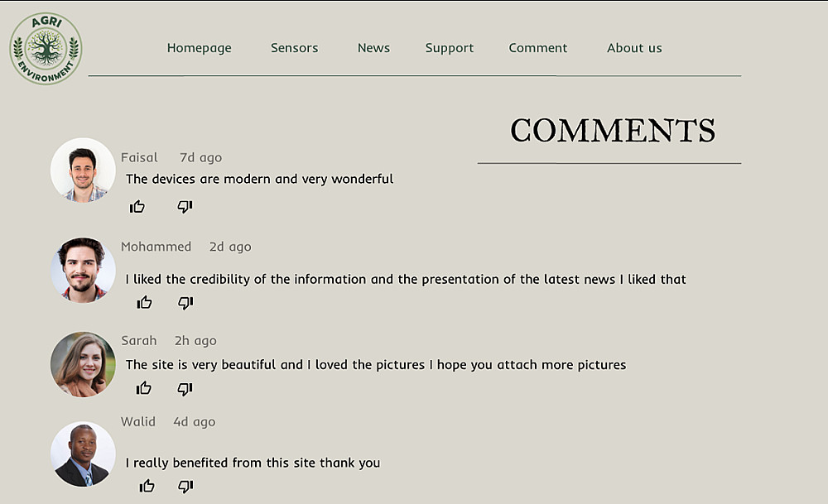Thumbs up Walid's comment
Image resolution: width=828 pixels, height=504 pixels.
[147, 486]
